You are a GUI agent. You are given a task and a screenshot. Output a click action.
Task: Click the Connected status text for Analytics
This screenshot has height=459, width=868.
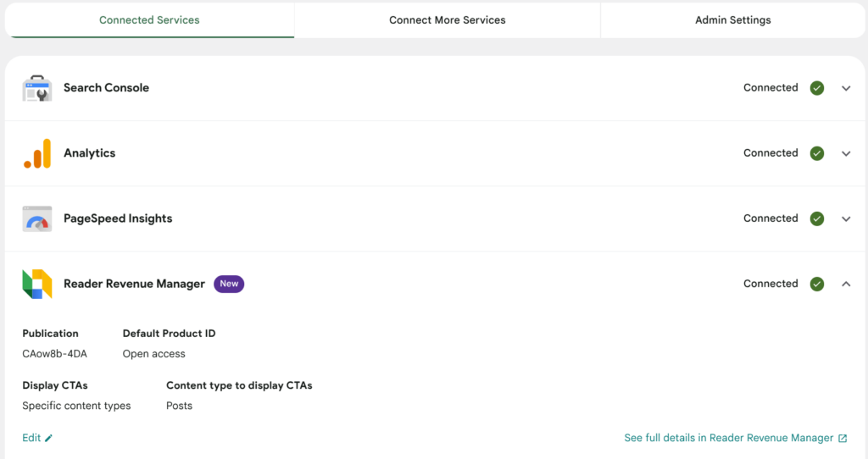pos(771,153)
